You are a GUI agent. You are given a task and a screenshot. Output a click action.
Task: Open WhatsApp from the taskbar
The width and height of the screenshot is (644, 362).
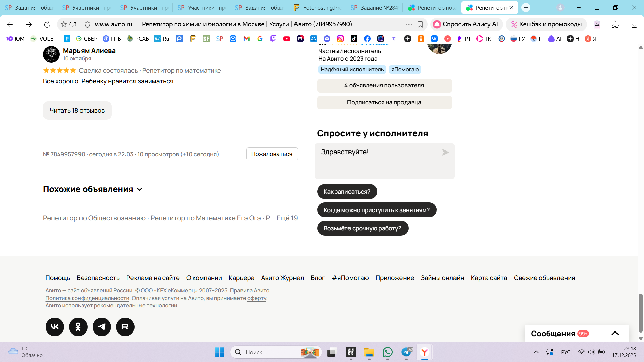[x=387, y=352]
